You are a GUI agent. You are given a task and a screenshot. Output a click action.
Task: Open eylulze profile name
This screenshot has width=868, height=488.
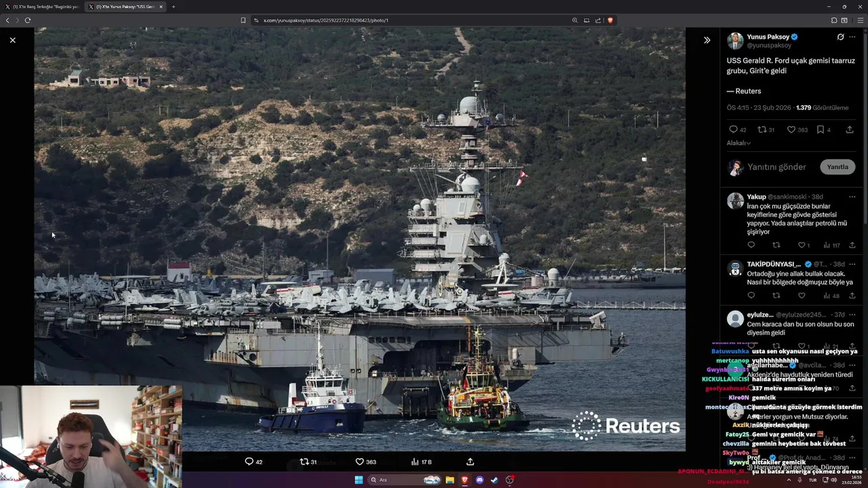[760, 314]
